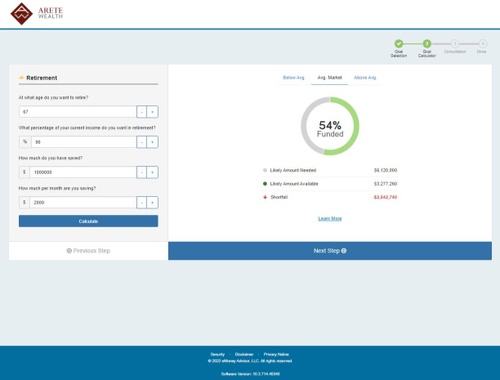This screenshot has height=380, width=500.
Task: Proceed with the Next Step button
Action: click(x=330, y=251)
